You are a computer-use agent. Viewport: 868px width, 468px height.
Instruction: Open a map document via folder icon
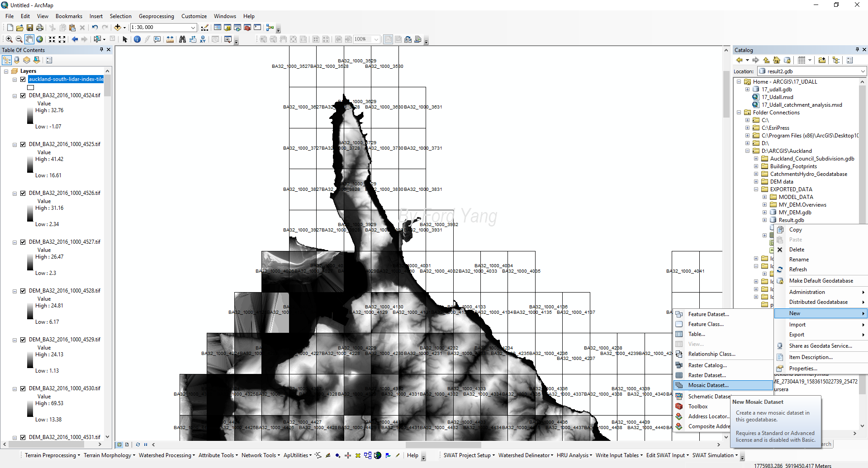click(20, 28)
